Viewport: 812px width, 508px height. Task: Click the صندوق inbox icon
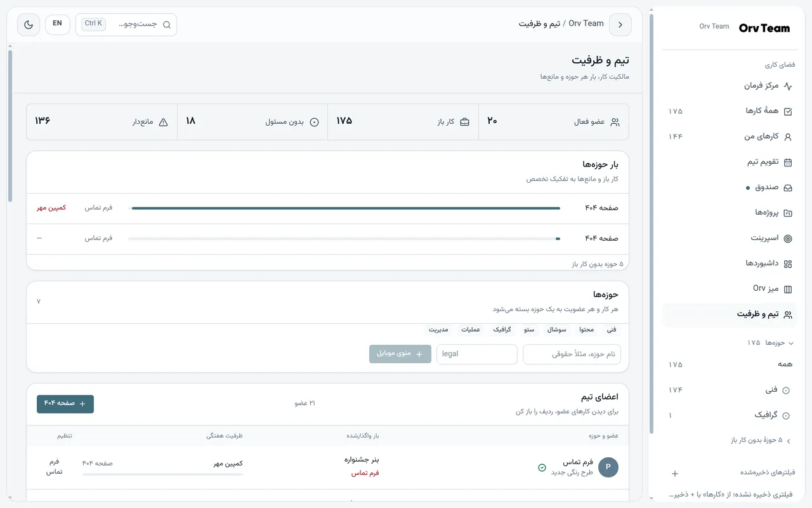pos(788,188)
